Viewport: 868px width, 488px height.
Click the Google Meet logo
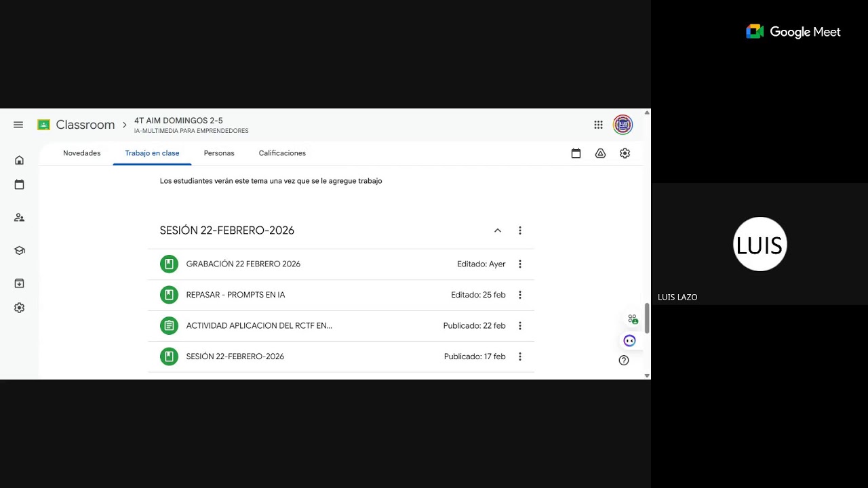793,32
